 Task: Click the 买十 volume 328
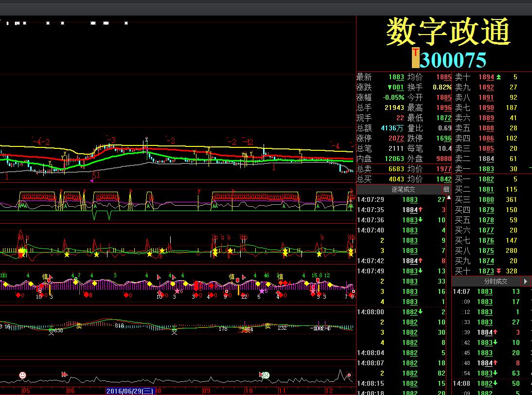click(x=511, y=271)
